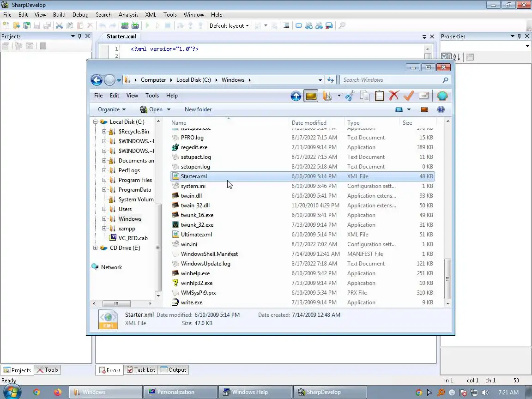Open Classic Explorer settings shell icon
Screen dimensions: 532x399
(442, 96)
